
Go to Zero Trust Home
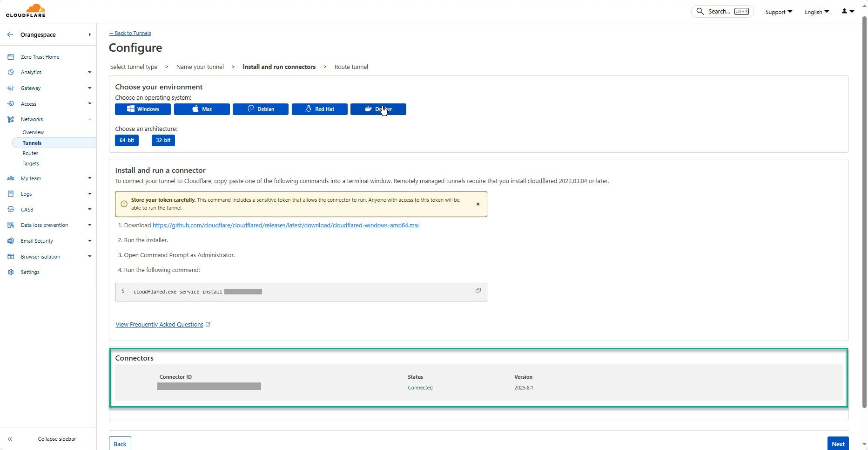(x=40, y=57)
